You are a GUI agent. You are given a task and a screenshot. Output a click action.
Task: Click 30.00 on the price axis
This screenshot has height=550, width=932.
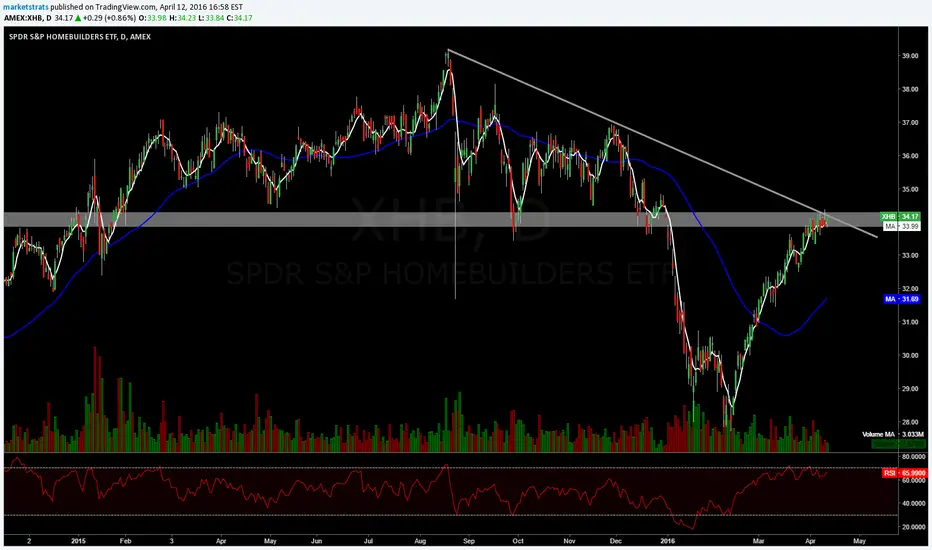coord(910,356)
